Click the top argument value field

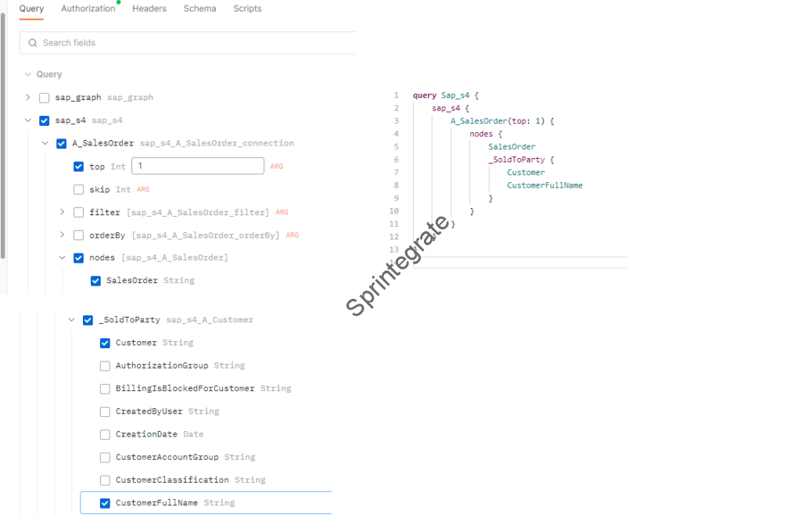pos(197,166)
